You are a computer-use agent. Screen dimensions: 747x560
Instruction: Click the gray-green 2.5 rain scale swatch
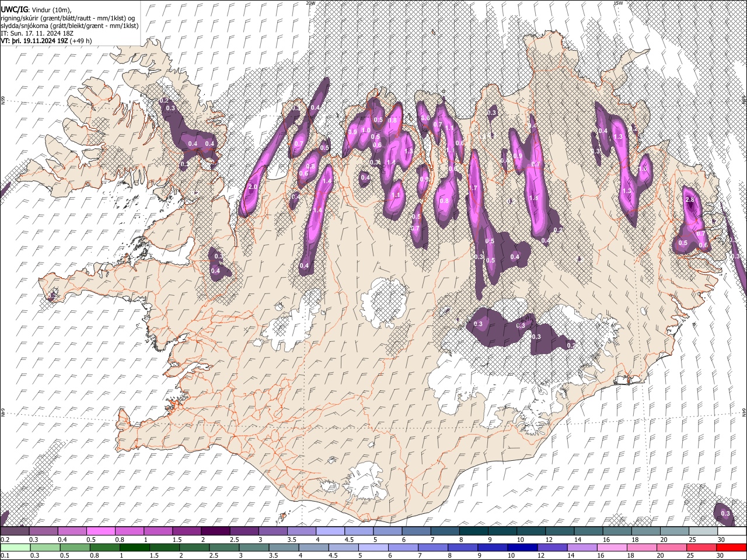pyautogui.click(x=224, y=547)
